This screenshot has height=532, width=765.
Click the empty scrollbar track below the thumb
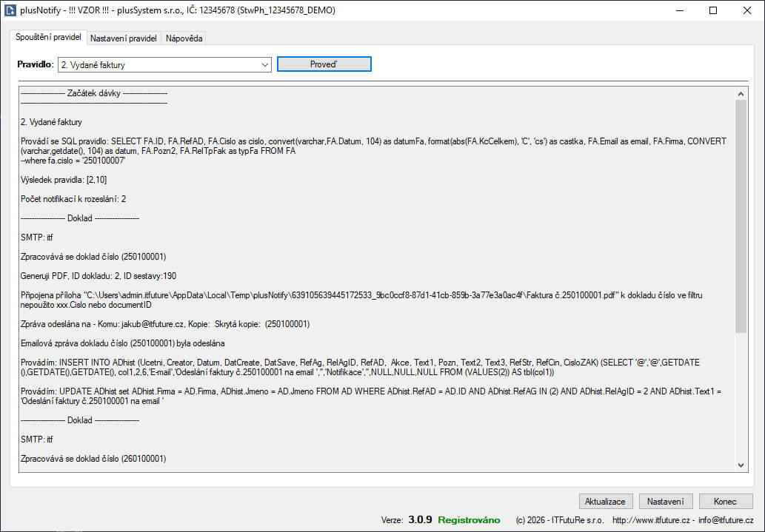coord(741,400)
